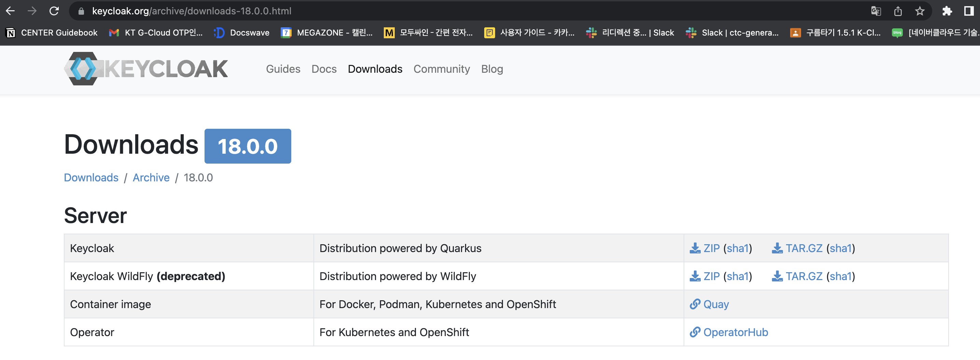Click the browser forward arrow
Viewport: 980px width, 360px height.
(x=32, y=11)
